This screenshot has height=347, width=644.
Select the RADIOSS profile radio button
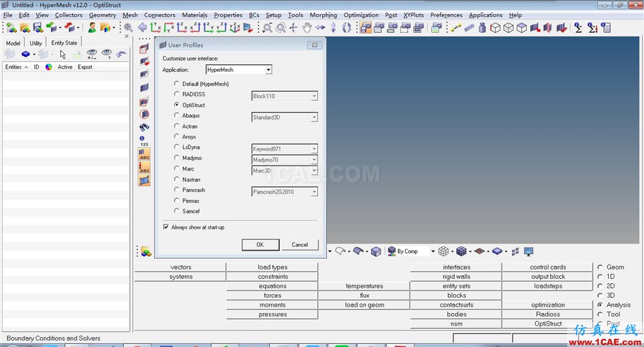click(x=177, y=94)
